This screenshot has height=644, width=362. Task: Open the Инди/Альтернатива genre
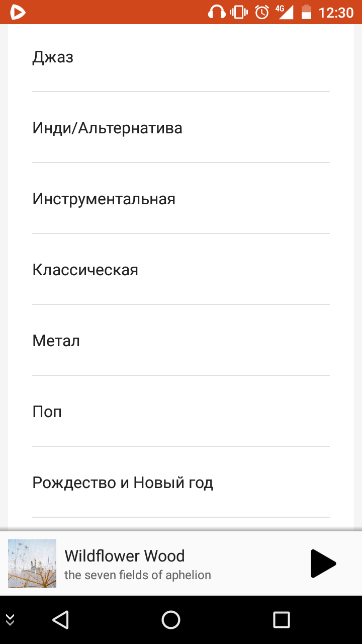click(x=181, y=128)
